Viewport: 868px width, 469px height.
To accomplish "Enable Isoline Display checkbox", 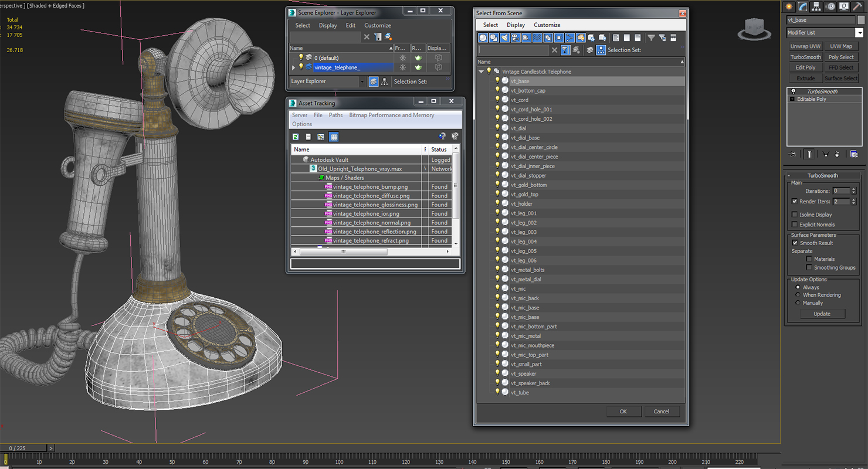I will (795, 215).
